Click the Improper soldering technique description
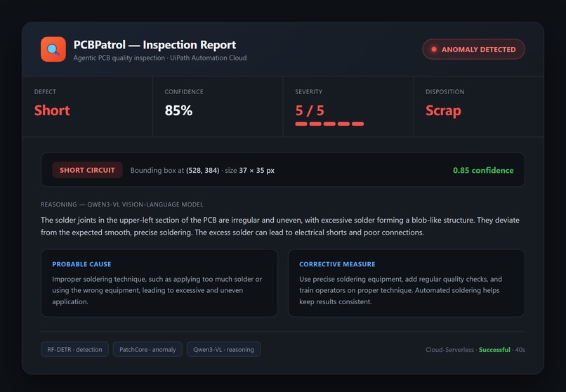The width and height of the screenshot is (566, 392). pos(157,290)
